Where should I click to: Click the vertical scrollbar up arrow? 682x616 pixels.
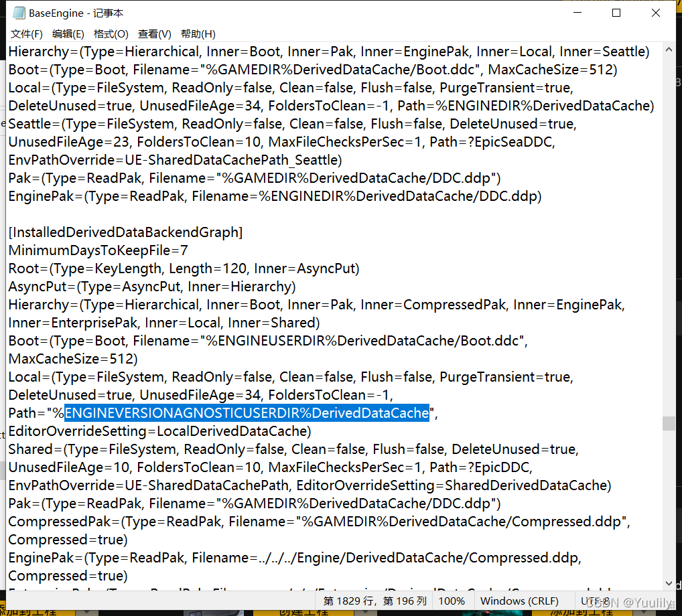click(x=669, y=48)
